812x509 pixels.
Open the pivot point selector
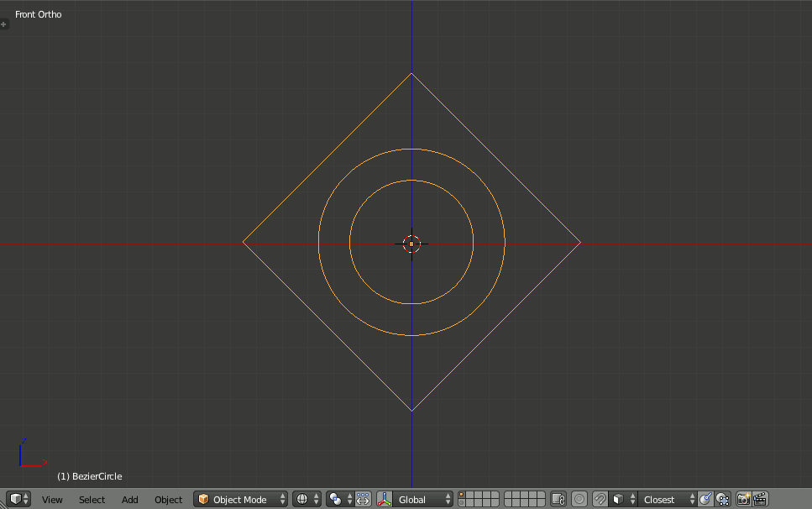[x=339, y=500]
